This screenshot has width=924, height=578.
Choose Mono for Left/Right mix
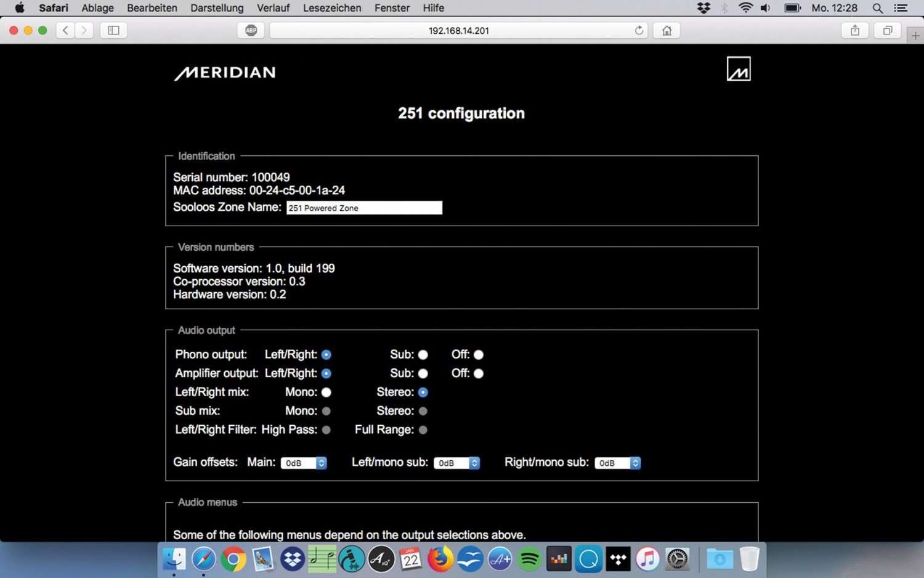[x=326, y=393]
